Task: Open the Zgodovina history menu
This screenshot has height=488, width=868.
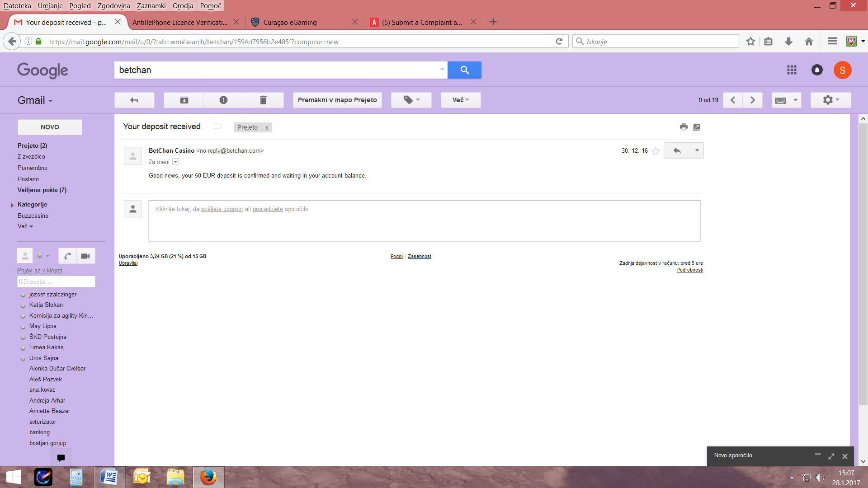Action: [x=113, y=6]
